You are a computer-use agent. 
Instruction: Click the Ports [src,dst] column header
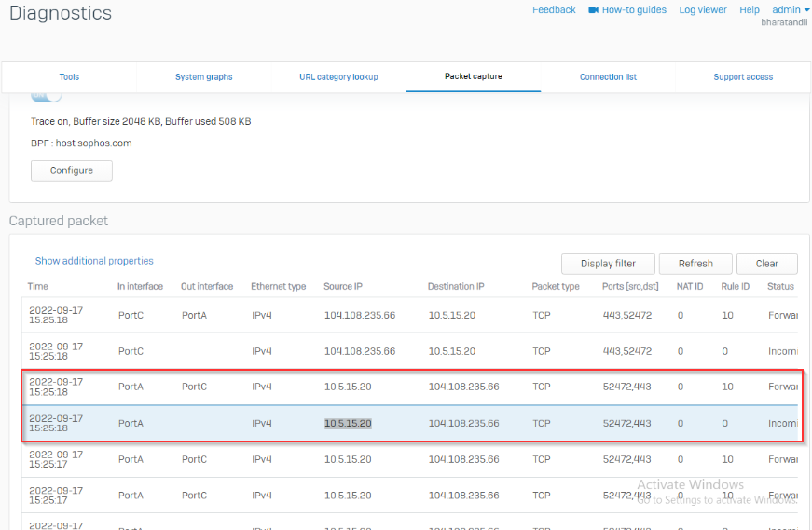[x=630, y=286]
